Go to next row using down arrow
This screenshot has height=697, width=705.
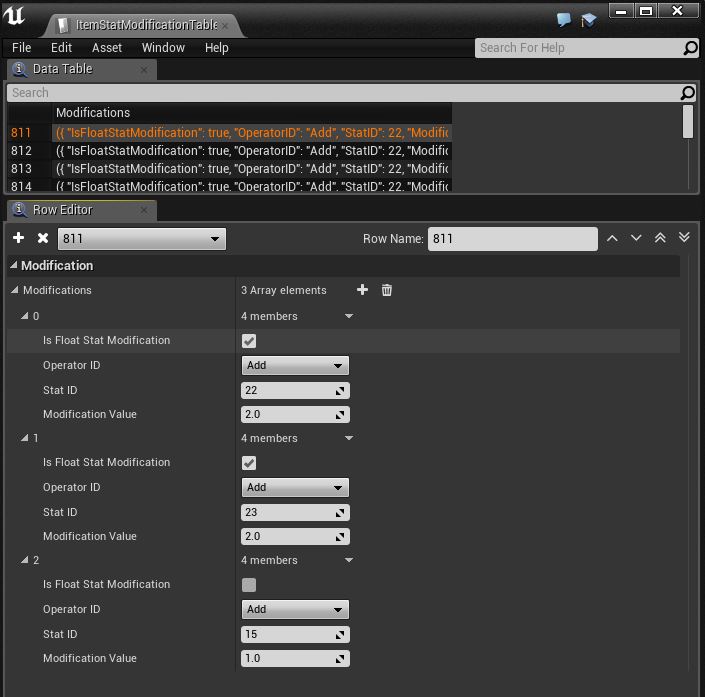pos(636,238)
